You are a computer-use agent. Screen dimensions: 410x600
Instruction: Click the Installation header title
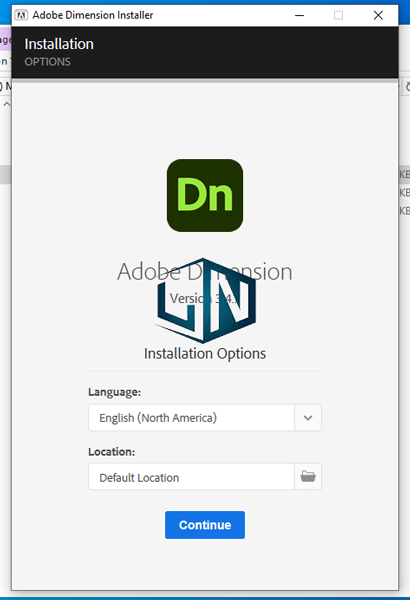pyautogui.click(x=59, y=44)
